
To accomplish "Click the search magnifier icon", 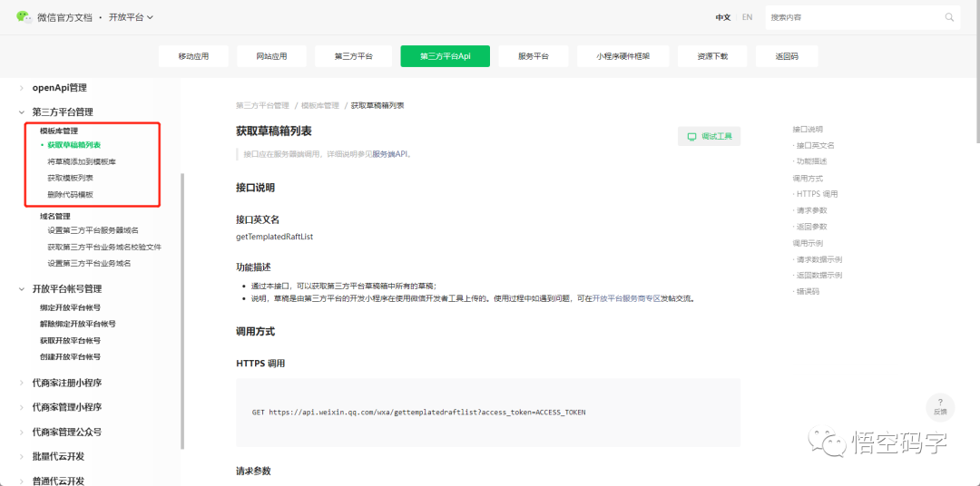I will point(949,17).
